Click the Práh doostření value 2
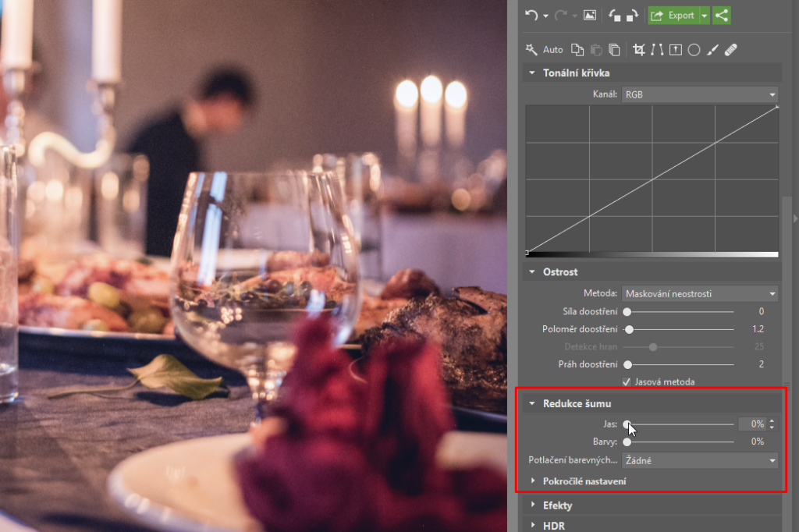799x532 pixels. click(762, 364)
